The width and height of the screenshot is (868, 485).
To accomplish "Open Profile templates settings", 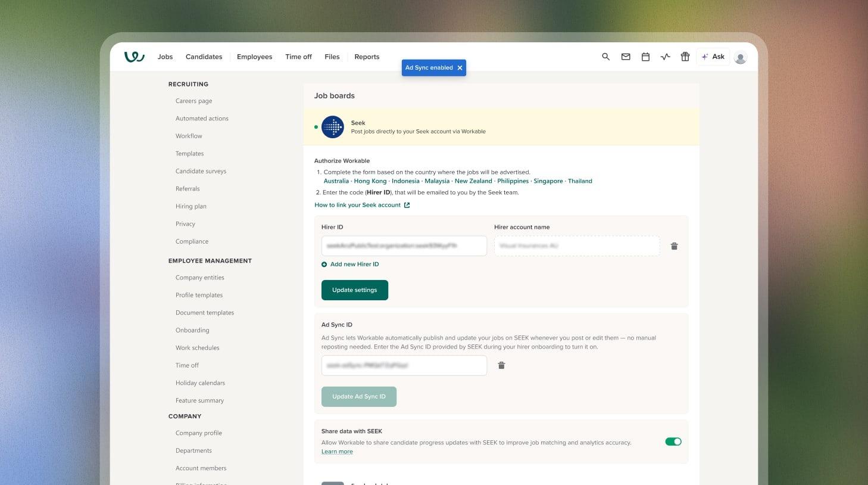I will 199,296.
